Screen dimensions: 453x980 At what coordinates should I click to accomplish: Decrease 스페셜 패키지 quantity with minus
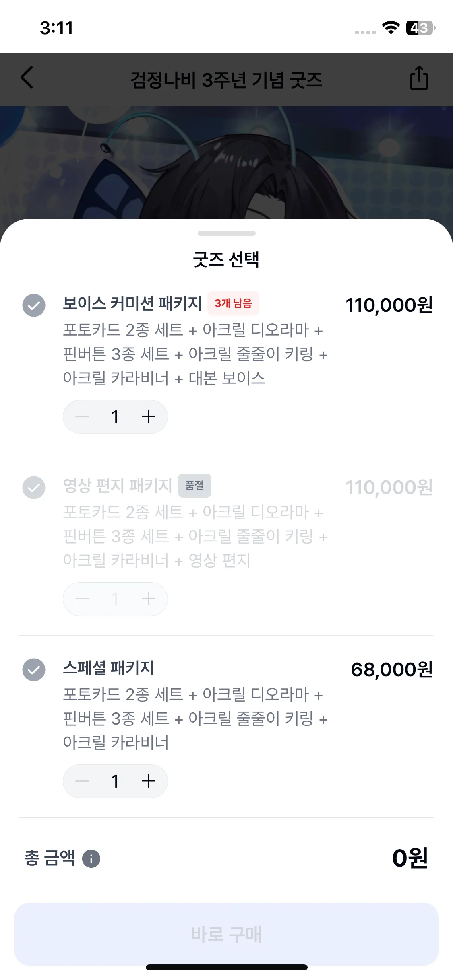click(82, 781)
